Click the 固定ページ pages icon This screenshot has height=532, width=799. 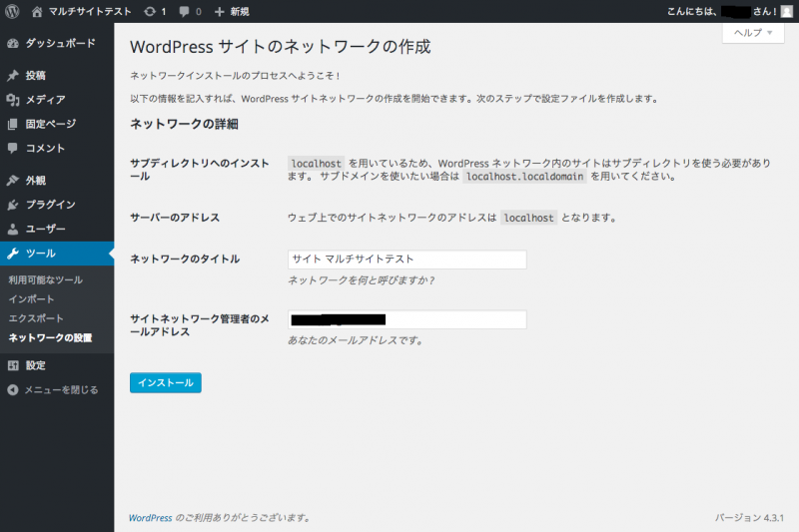[13, 124]
